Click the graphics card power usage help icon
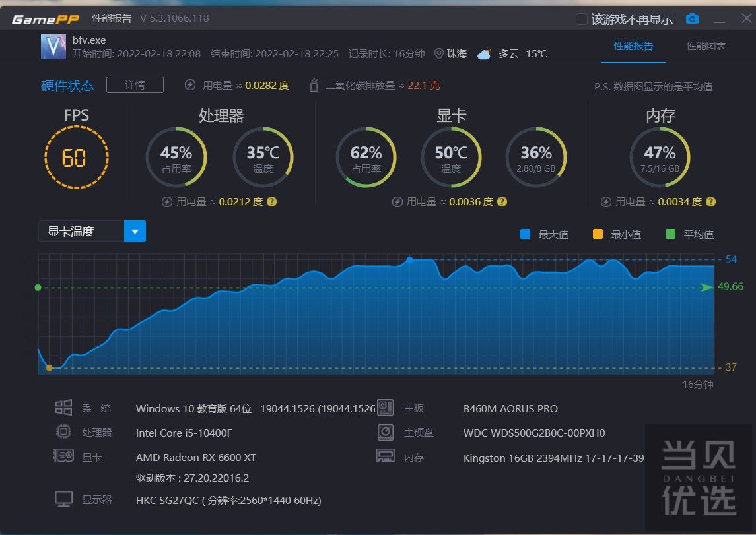 [502, 202]
